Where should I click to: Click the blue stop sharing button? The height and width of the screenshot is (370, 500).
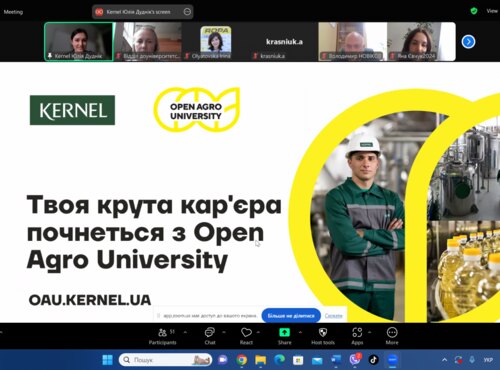[x=291, y=315]
